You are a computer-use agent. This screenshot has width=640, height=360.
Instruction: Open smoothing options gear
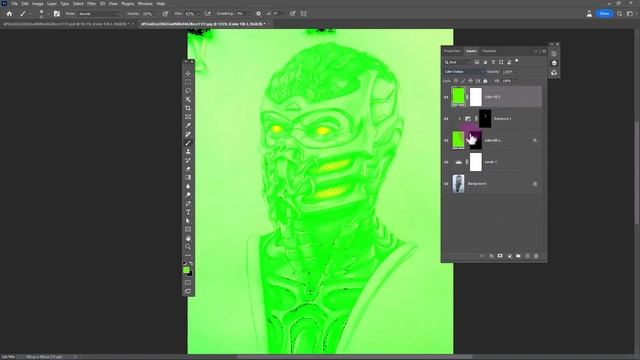[x=258, y=13]
